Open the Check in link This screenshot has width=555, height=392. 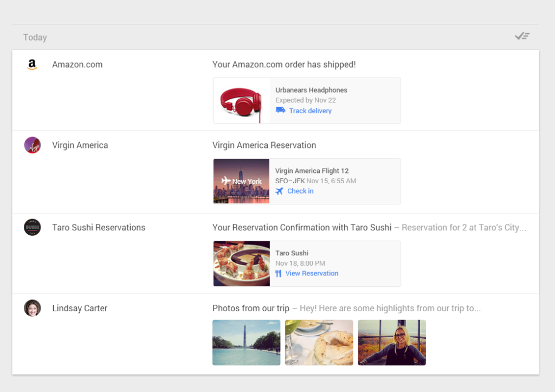click(300, 191)
